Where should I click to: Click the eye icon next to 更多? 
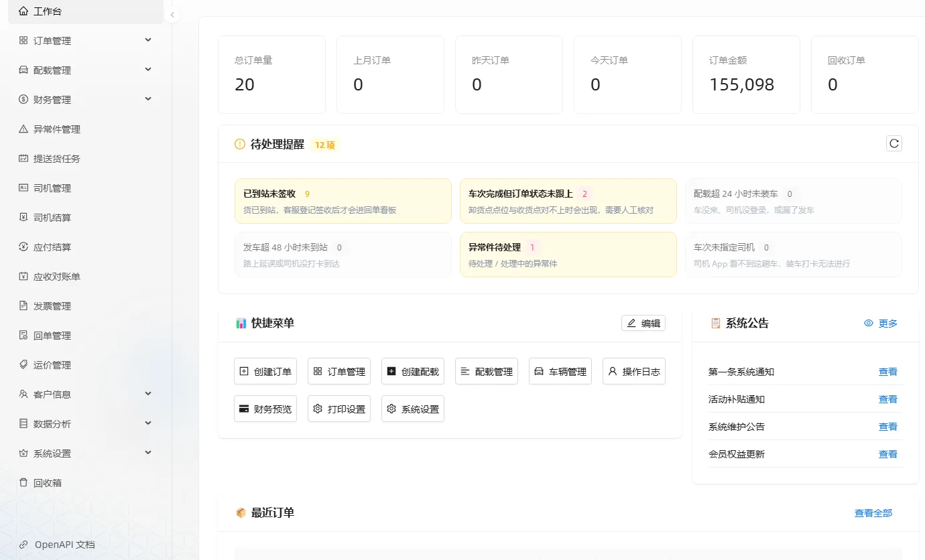(869, 323)
